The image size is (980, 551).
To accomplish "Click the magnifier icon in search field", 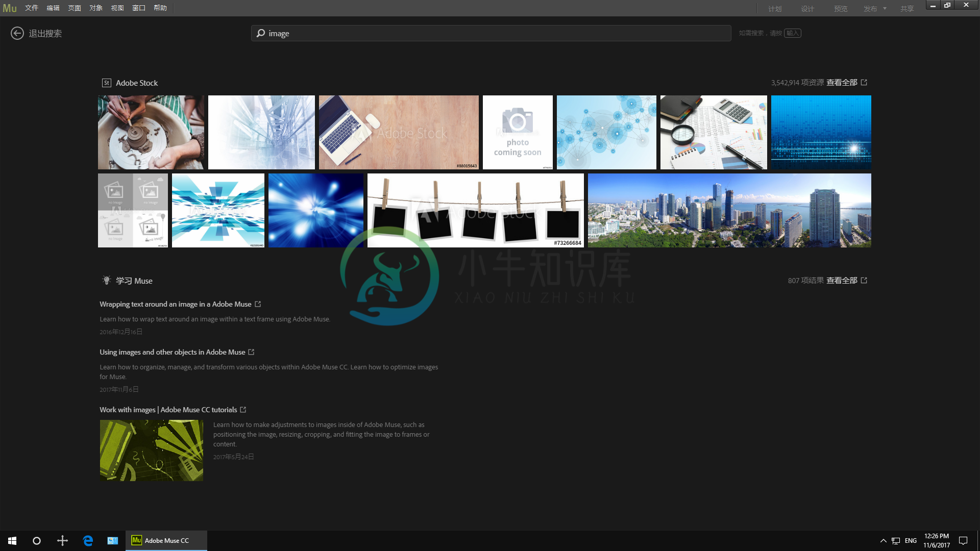I will pos(261,33).
